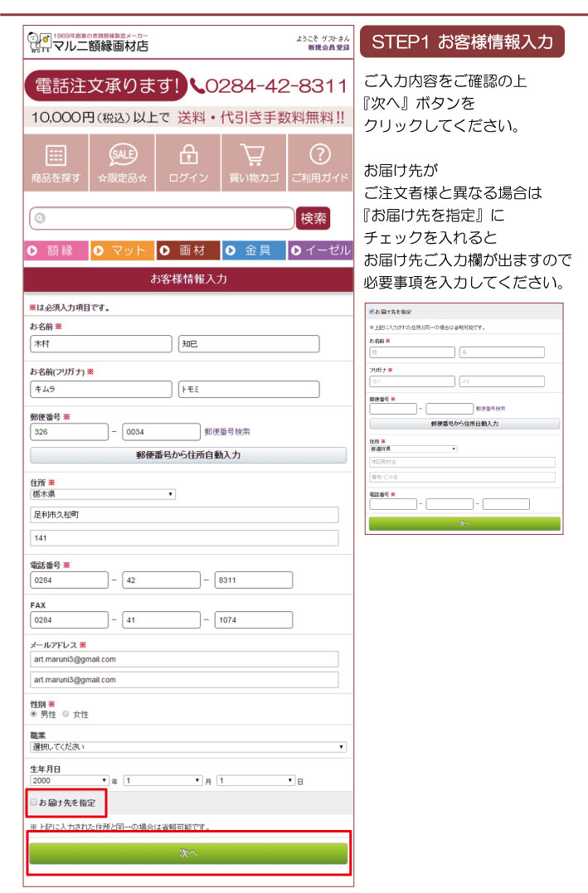Click 郵便番号から住所自動入力 button
Screen dimensions: 588x893
[188, 455]
